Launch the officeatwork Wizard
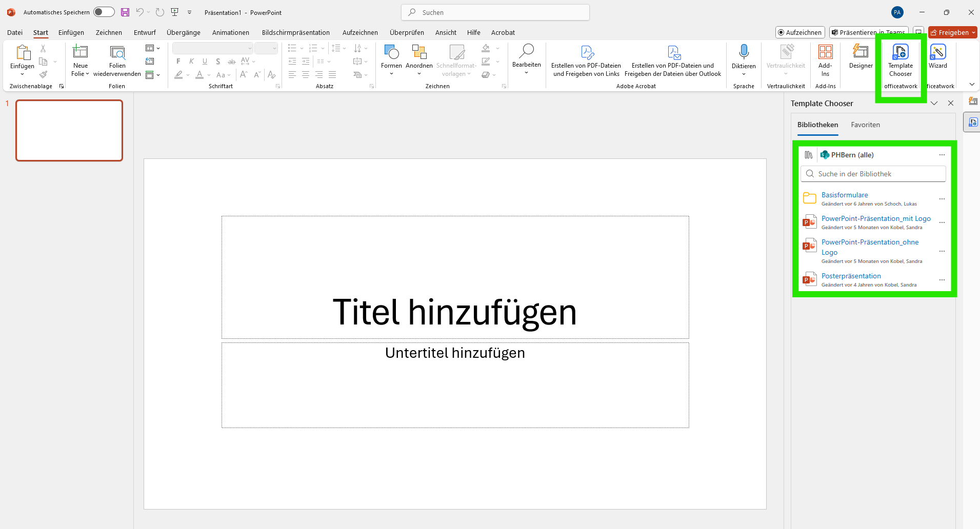The height and width of the screenshot is (529, 980). pyautogui.click(x=938, y=57)
